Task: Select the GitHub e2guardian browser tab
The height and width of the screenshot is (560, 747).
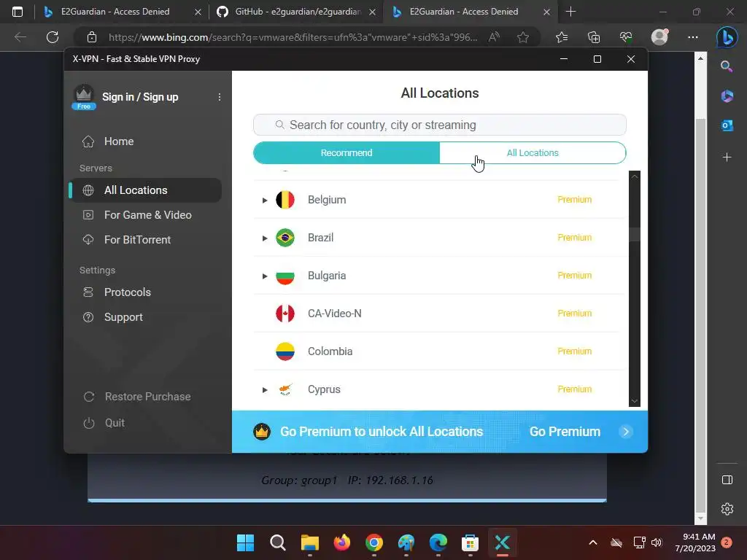Action: [295, 12]
